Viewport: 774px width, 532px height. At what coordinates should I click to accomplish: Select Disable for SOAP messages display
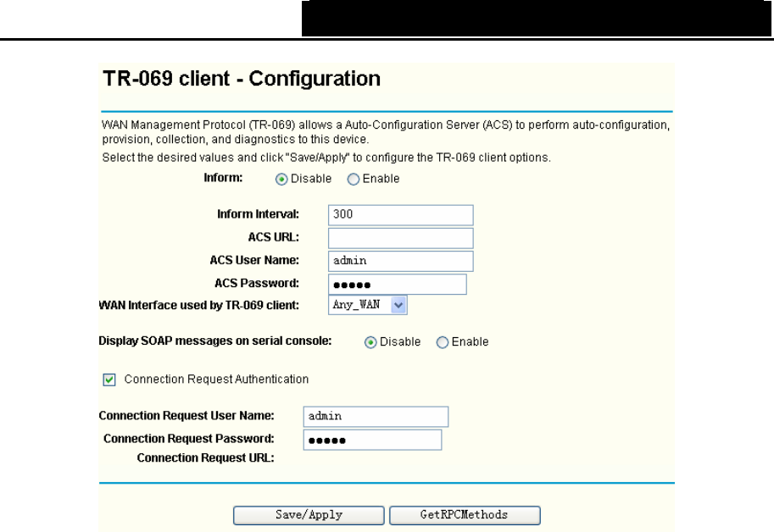point(370,342)
